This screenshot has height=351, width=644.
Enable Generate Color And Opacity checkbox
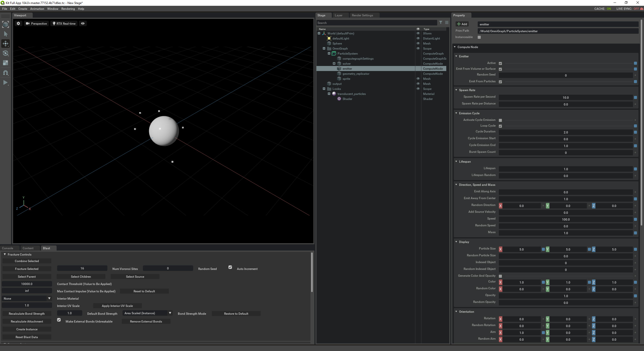(500, 276)
